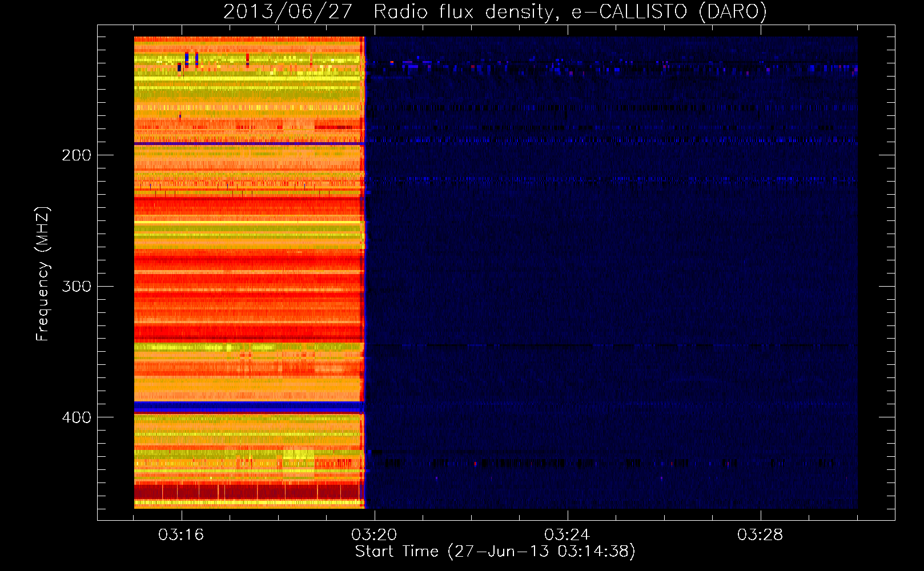Click the 'Frequency (MHZ)' axis label
Viewport: 924px width, 571px height.
click(43, 274)
